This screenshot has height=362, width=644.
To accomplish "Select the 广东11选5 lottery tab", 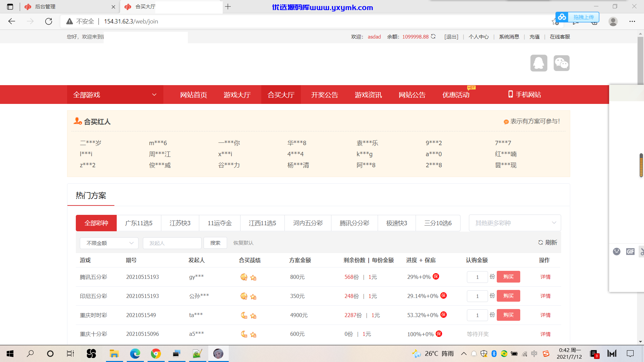I will coord(139,223).
